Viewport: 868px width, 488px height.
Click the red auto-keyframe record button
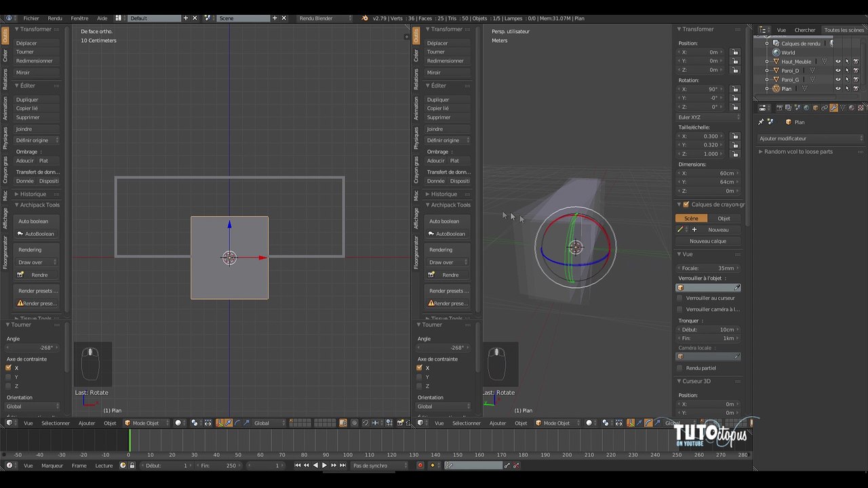[x=420, y=466]
